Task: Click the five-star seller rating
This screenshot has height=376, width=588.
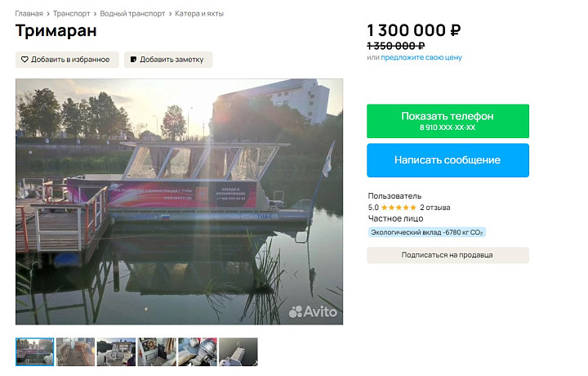Action: coord(399,207)
